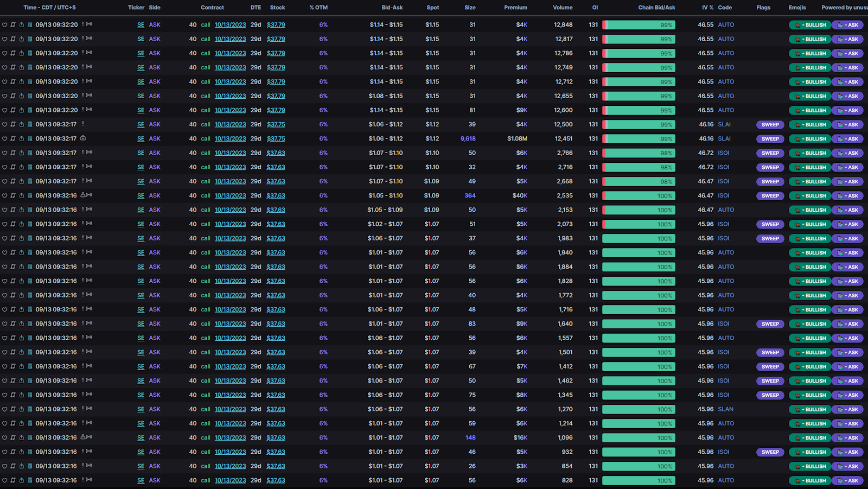
Task: Click the $37.79 stock price link
Action: pos(276,24)
